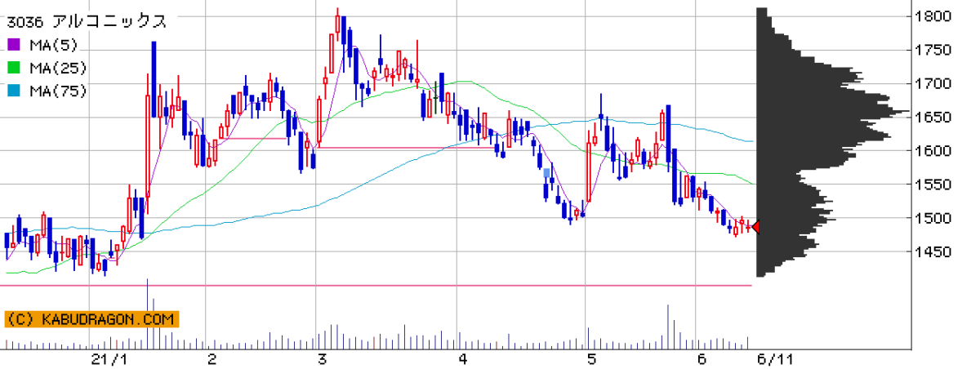
Task: Click the 1650 price axis label
Action: (933, 118)
